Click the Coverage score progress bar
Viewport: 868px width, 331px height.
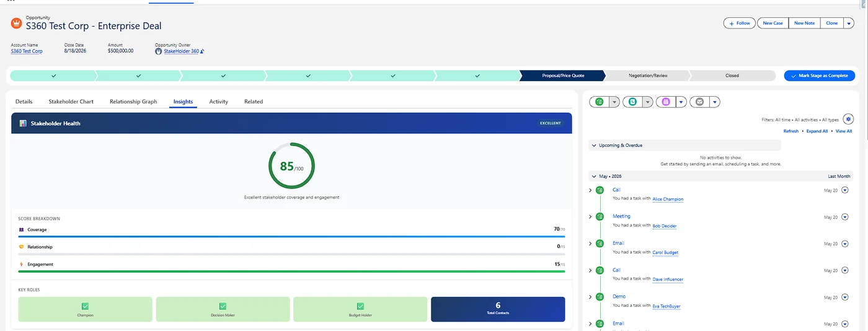291,237
